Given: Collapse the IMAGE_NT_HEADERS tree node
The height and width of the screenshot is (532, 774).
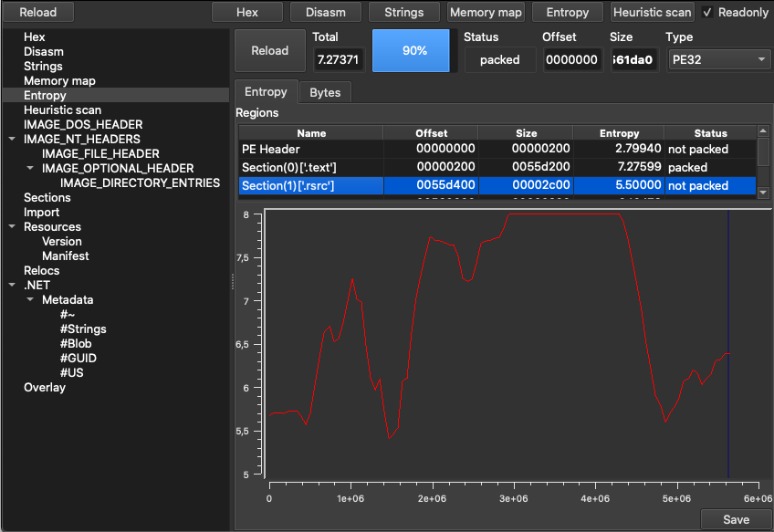Looking at the screenshot, I should (x=13, y=140).
